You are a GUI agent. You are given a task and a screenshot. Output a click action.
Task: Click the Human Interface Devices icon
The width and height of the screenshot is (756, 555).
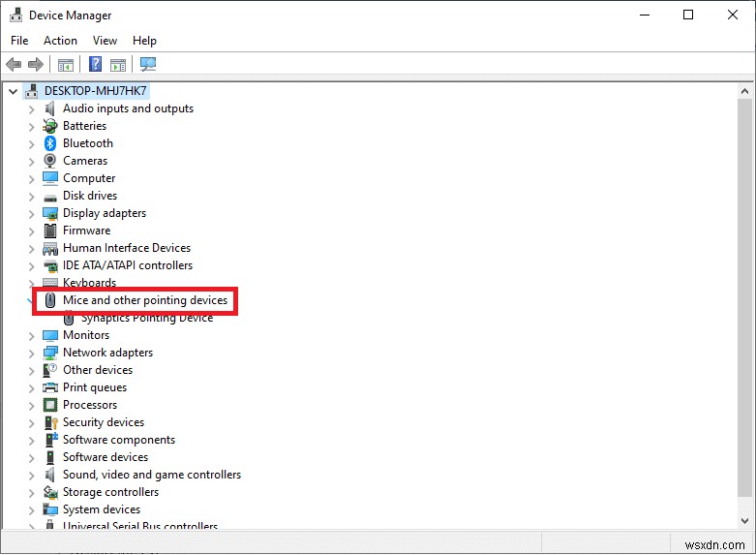click(50, 249)
